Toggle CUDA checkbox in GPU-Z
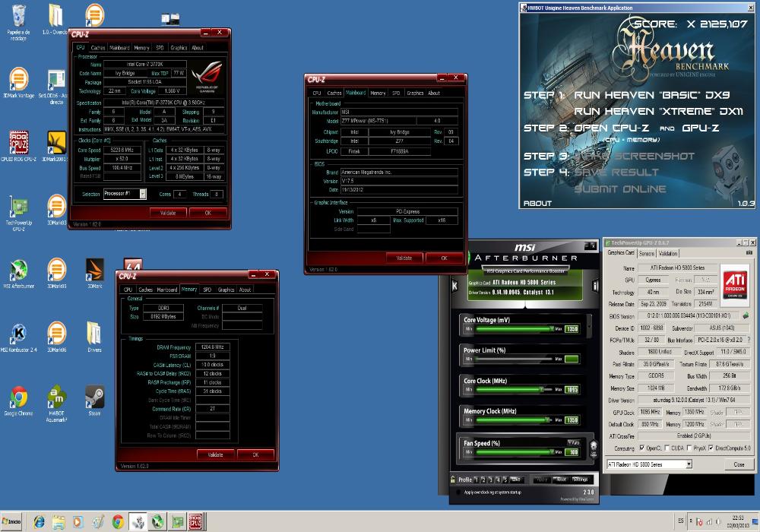The image size is (760, 532). coord(667,448)
